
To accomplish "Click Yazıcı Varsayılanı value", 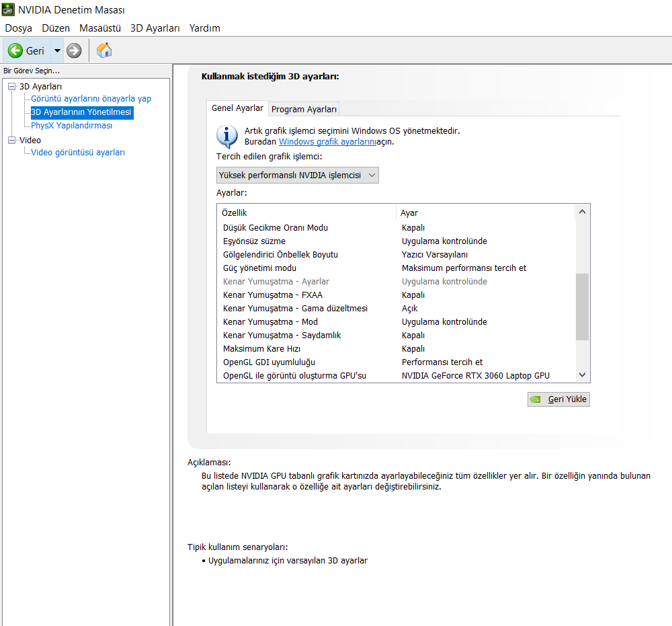I will (435, 254).
